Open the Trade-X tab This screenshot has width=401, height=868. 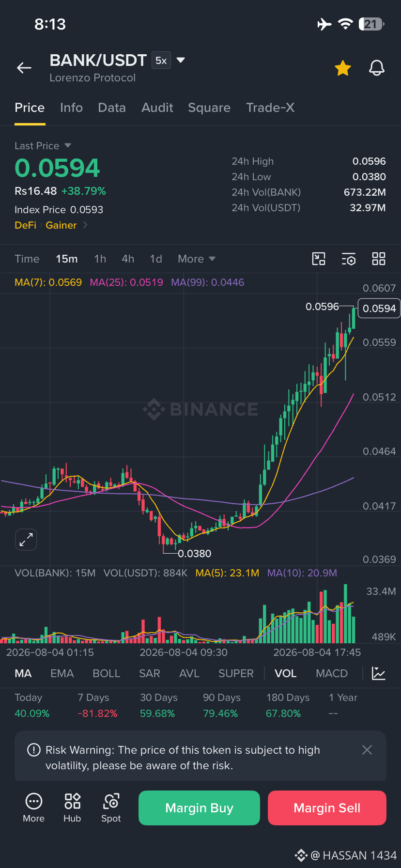click(x=270, y=108)
